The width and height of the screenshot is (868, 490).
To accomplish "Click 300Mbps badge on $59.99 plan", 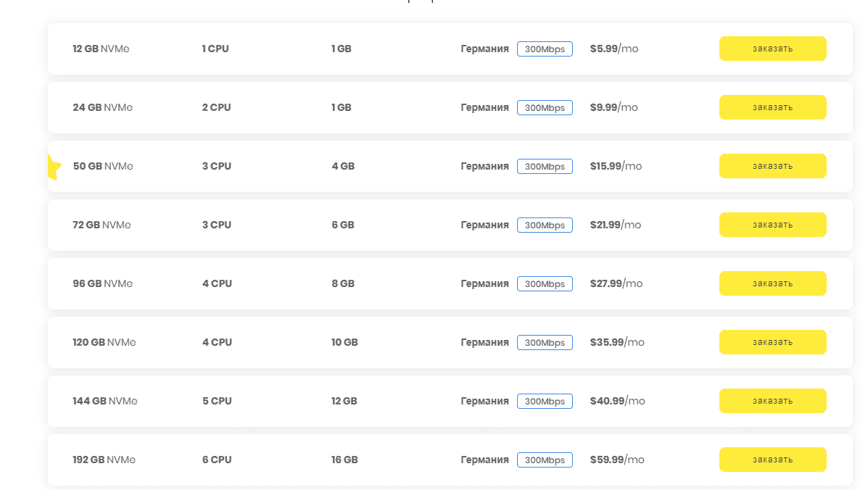I will pos(545,460).
